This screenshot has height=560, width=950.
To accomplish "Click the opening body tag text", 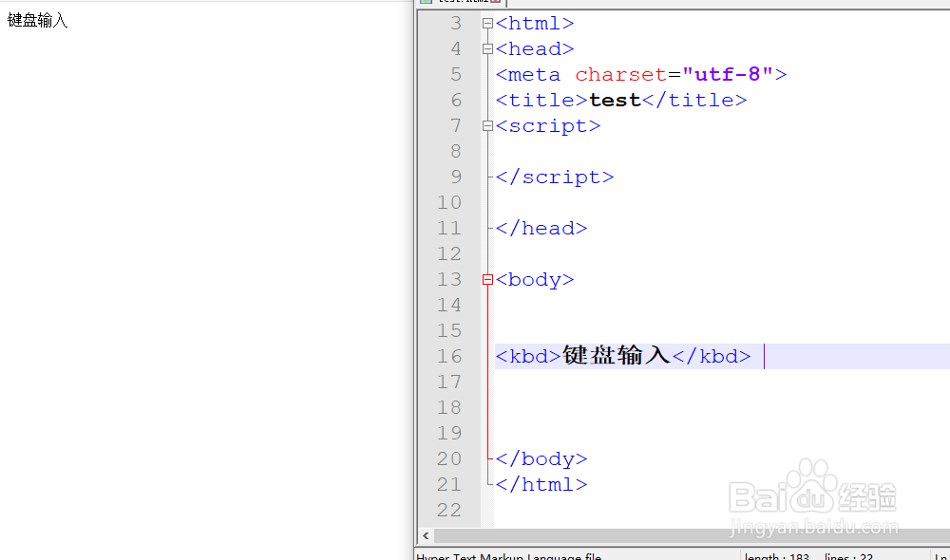I will (x=534, y=280).
